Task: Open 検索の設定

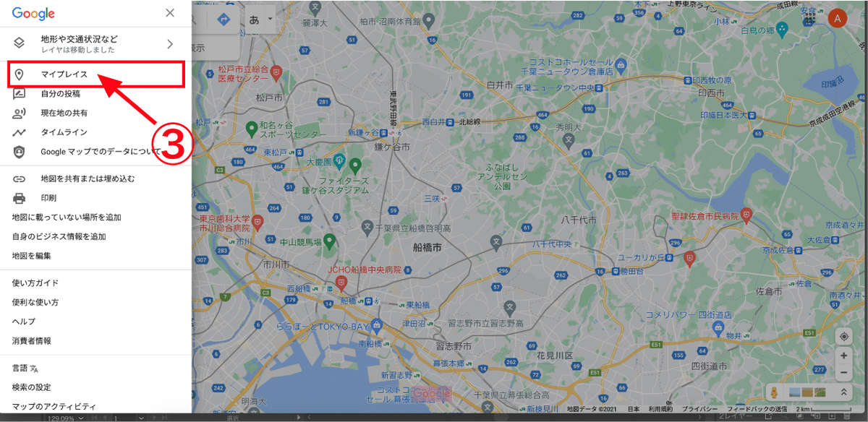Action: pyautogui.click(x=32, y=387)
